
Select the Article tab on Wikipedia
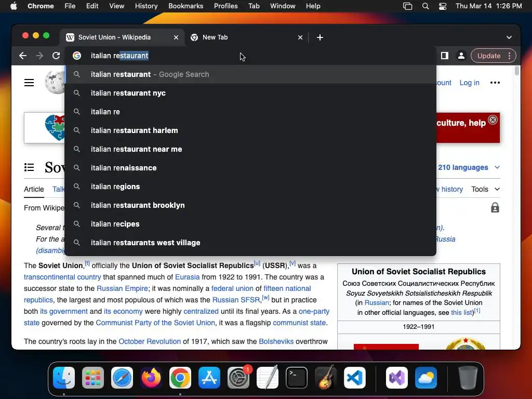[x=34, y=189]
